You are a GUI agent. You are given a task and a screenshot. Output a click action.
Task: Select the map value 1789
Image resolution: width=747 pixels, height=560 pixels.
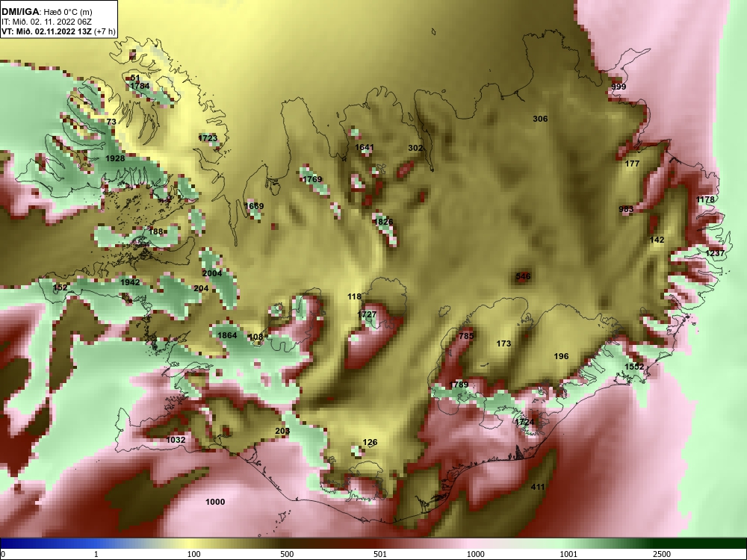tap(459, 385)
